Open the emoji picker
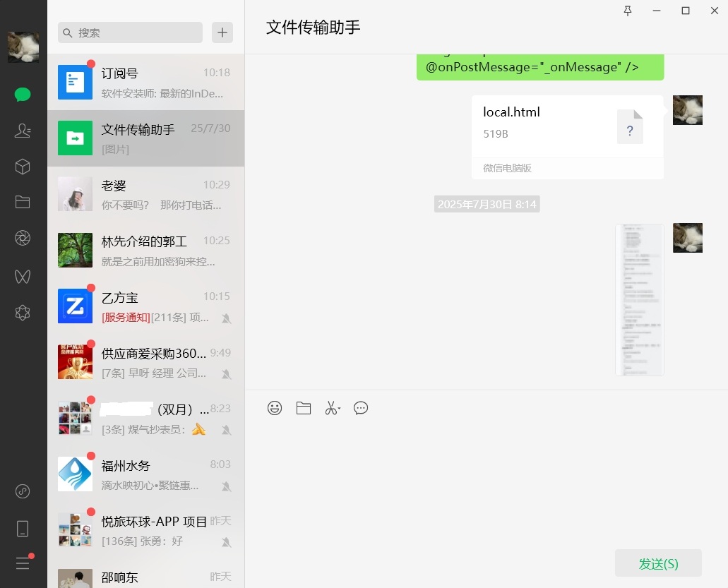The image size is (728, 588). point(275,408)
